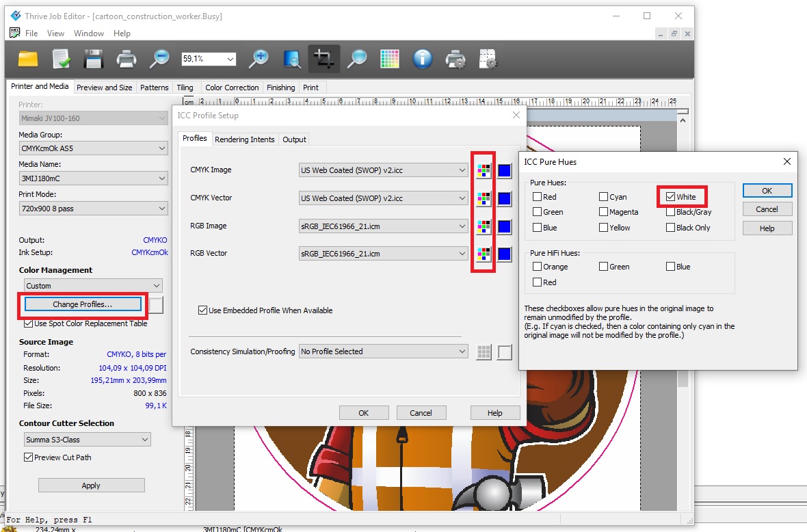Click Cancel in ICC Pure Hues dialog
This screenshot has width=807, height=532.
pos(767,209)
